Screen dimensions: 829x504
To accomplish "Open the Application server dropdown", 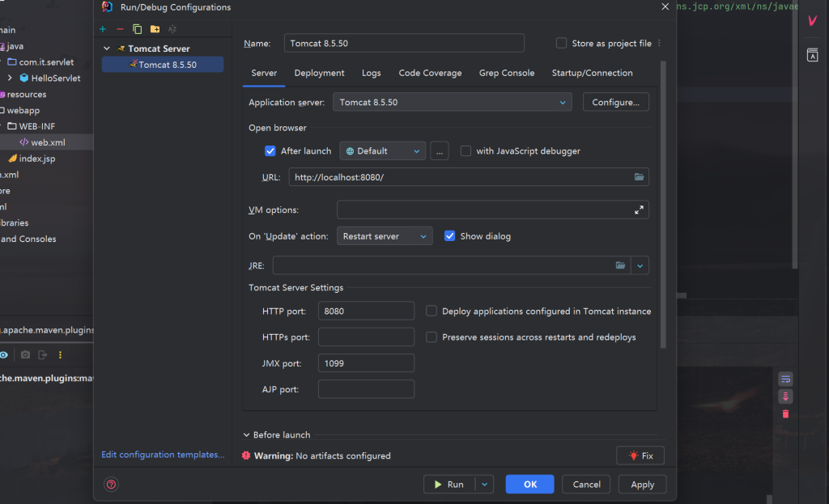I will point(452,103).
